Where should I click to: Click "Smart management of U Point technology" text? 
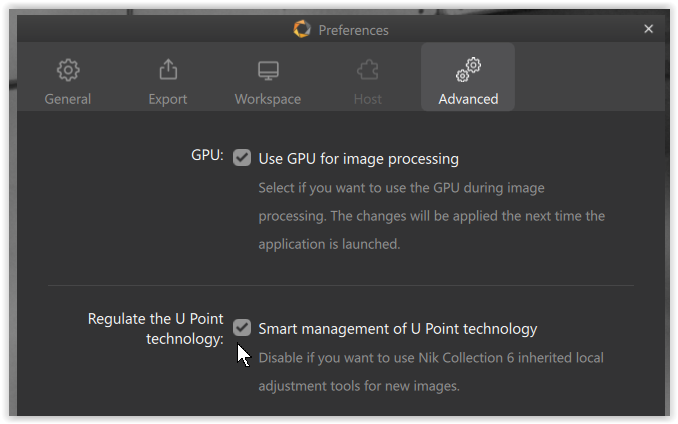click(398, 328)
